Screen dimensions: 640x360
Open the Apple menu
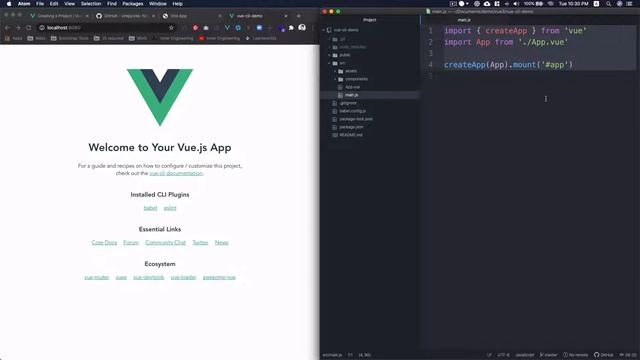[9, 4]
